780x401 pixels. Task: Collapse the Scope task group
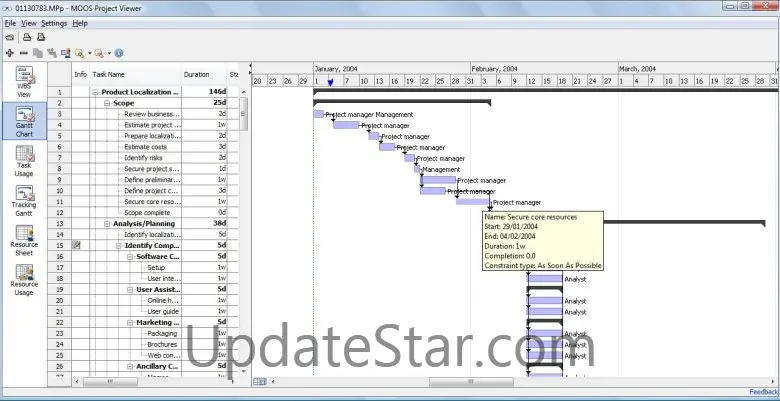point(107,103)
